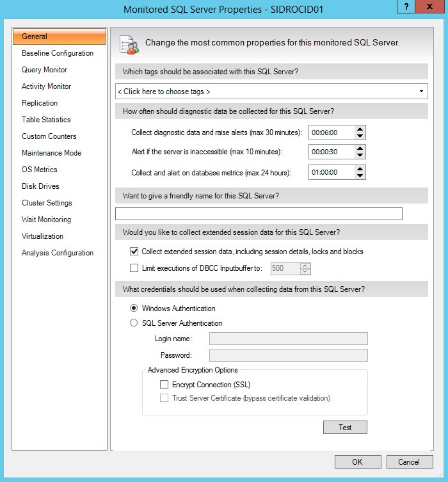This screenshot has height=482, width=448.
Task: Increase database metrics collection interval
Action: (360, 169)
